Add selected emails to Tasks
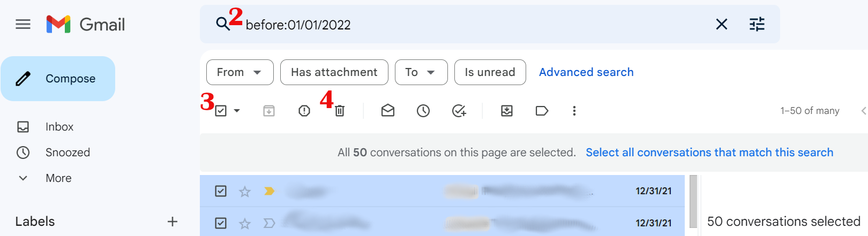868x236 pixels. [459, 111]
